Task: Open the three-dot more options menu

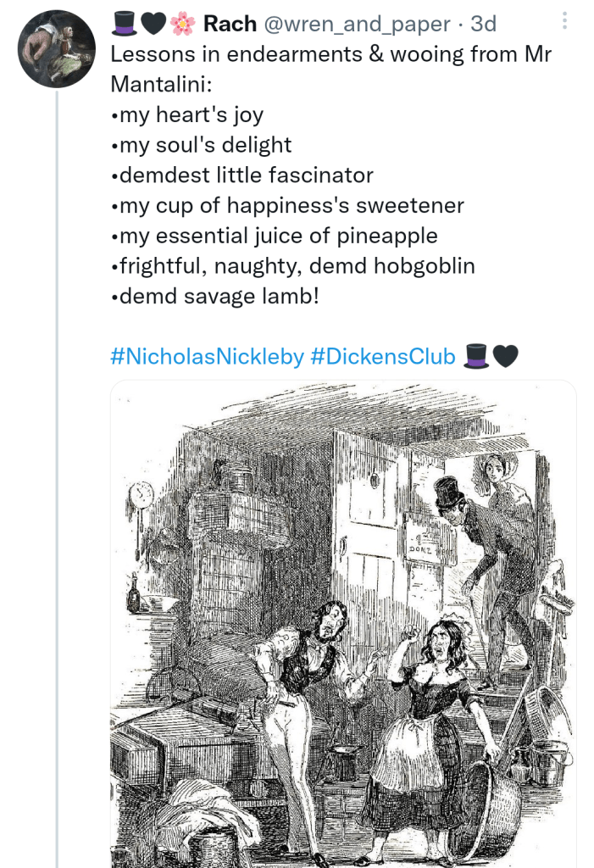Action: pyautogui.click(x=565, y=21)
